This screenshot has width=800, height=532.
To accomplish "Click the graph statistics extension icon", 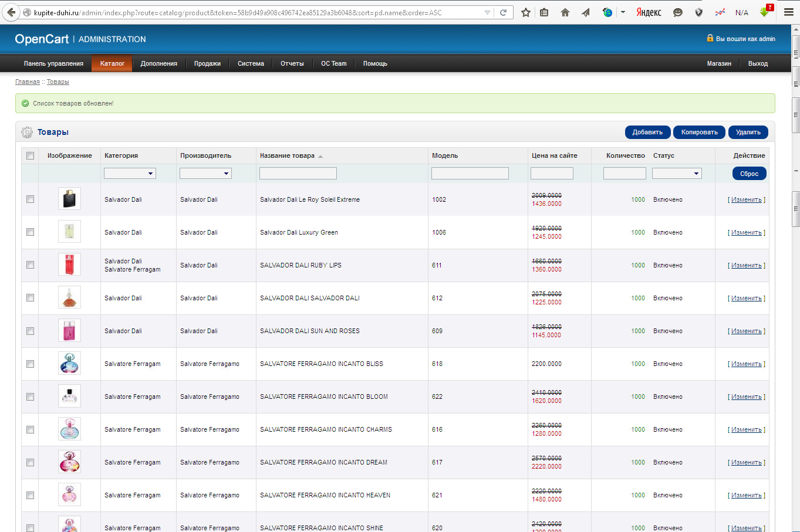I will (720, 12).
